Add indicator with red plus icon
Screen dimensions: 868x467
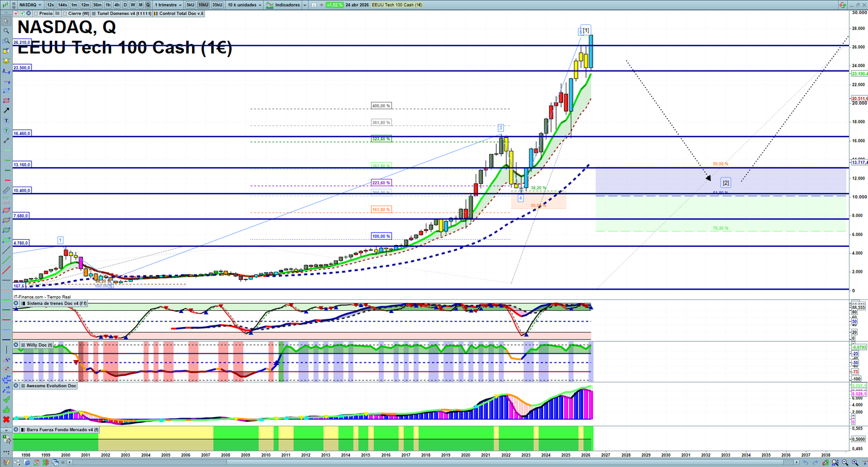(16, 14)
